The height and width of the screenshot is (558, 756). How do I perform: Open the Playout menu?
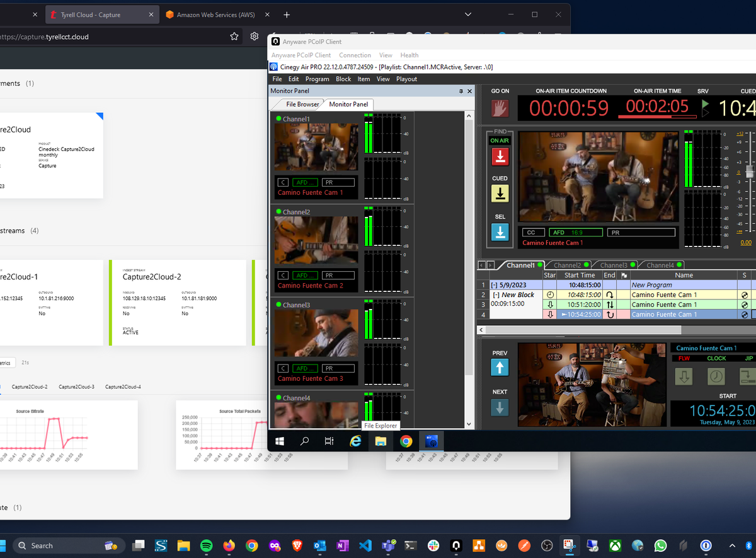(406, 79)
